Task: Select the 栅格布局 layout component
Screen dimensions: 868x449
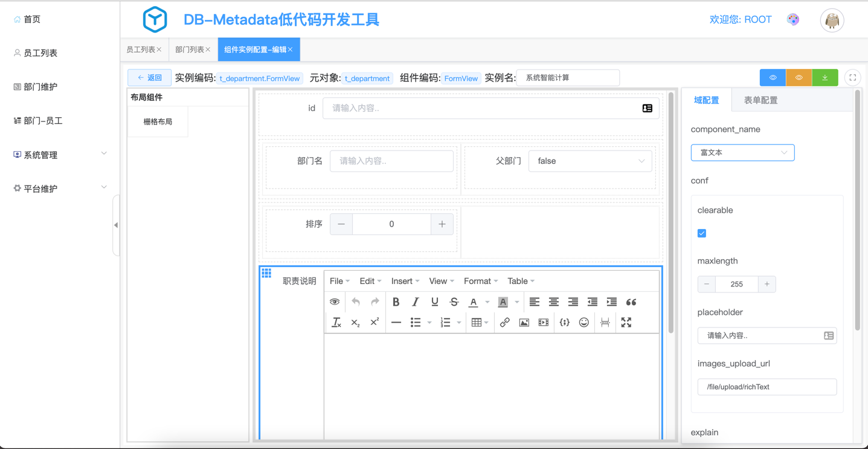Action: (158, 122)
